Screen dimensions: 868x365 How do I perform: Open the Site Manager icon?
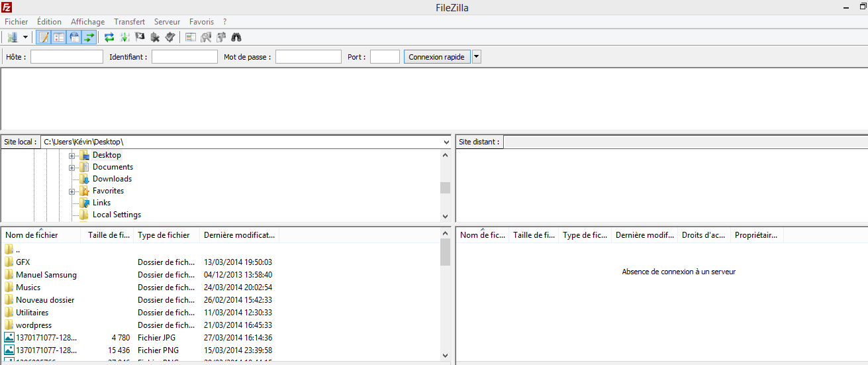[x=13, y=37]
